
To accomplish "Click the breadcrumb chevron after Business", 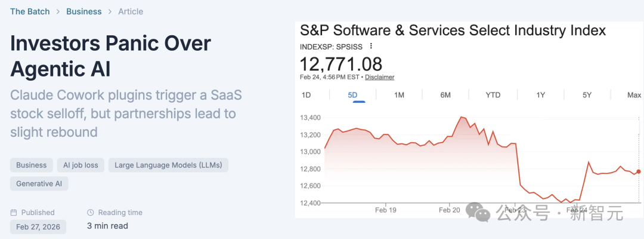I will [110, 11].
